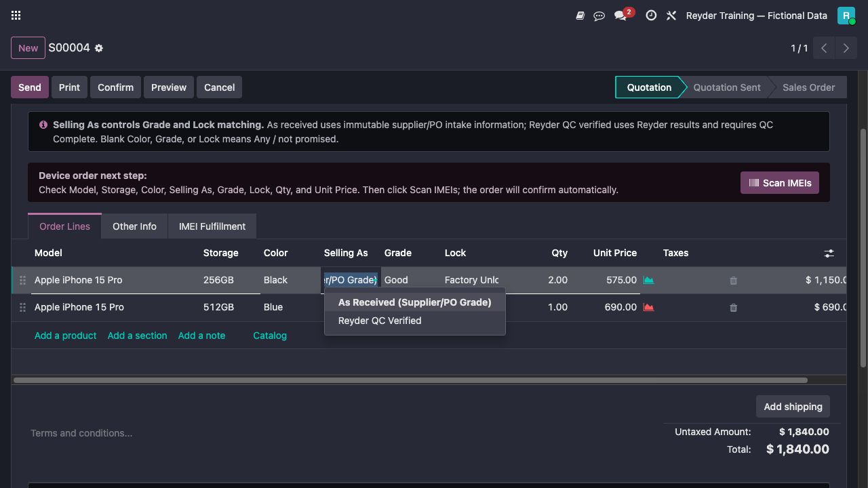Open the gear menu beside S00004
This screenshot has height=488, width=868.
[99, 48]
